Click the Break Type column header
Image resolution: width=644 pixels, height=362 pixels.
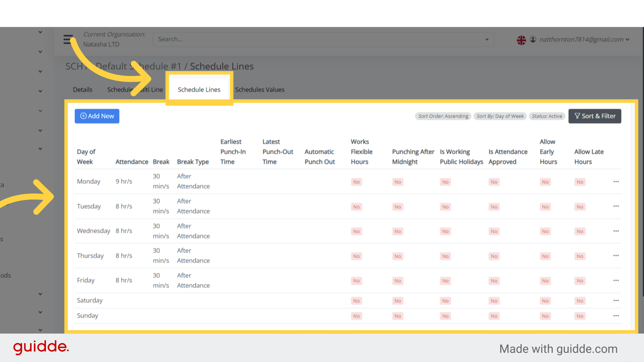(193, 162)
